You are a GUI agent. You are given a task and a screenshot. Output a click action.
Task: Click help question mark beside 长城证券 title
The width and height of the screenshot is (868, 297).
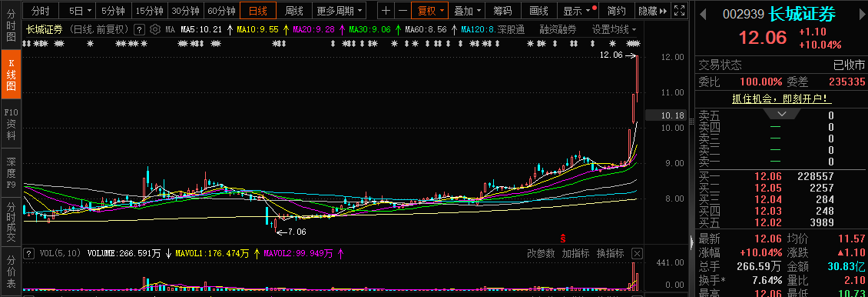pyautogui.click(x=140, y=29)
